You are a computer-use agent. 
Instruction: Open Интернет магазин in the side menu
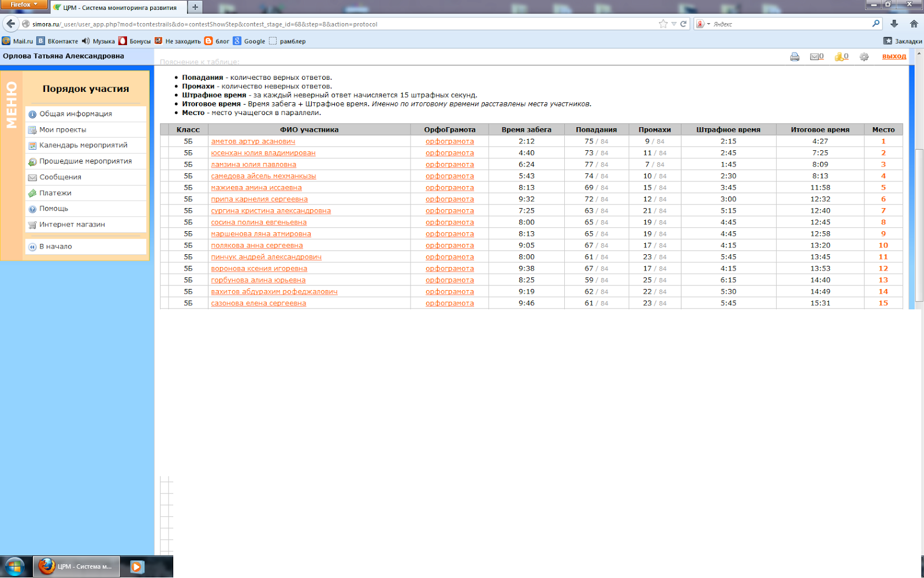tap(86, 224)
